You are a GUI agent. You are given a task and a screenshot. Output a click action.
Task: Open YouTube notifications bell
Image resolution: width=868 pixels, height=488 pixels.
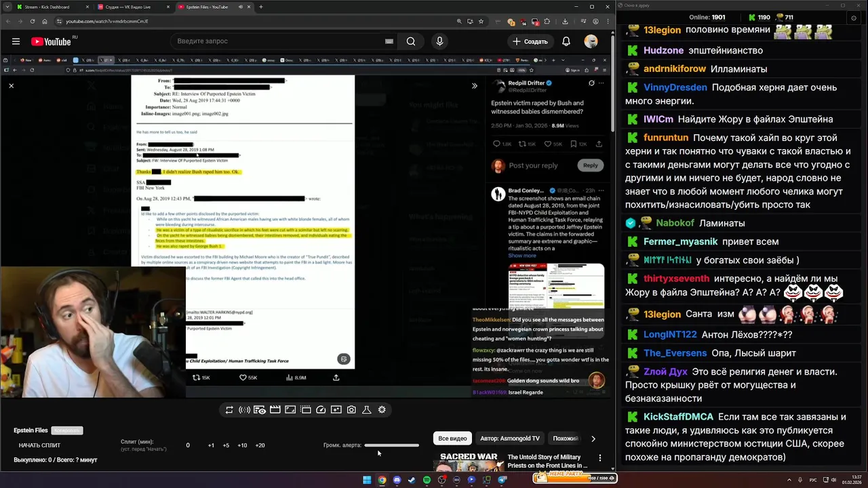point(566,41)
